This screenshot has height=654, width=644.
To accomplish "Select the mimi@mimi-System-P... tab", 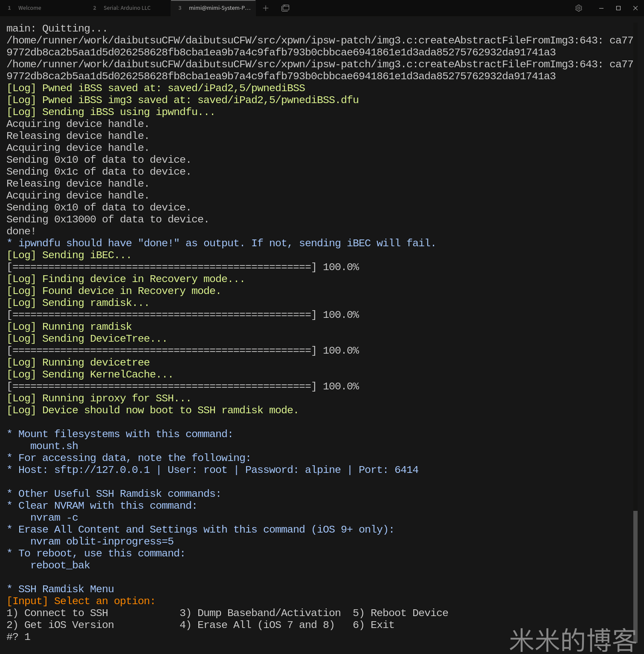I will coord(219,8).
